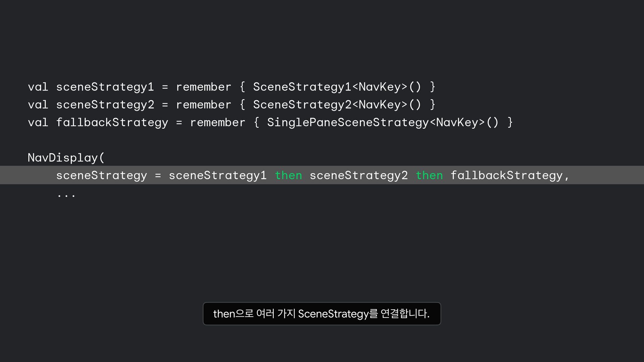Click 'remember' on the first code line
644x362 pixels.
pos(204,87)
